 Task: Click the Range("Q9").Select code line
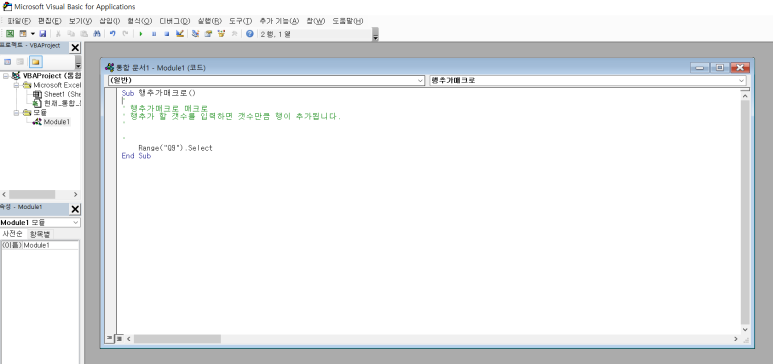coord(176,148)
